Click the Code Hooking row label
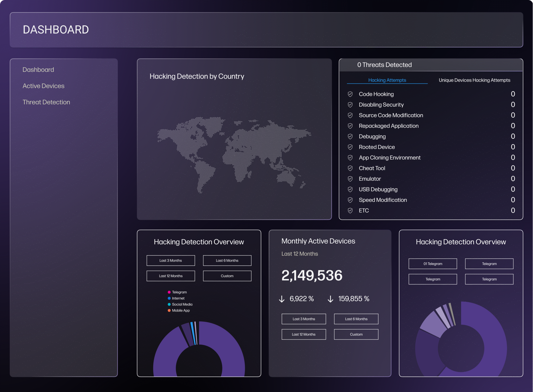The width and height of the screenshot is (533, 392). click(376, 94)
